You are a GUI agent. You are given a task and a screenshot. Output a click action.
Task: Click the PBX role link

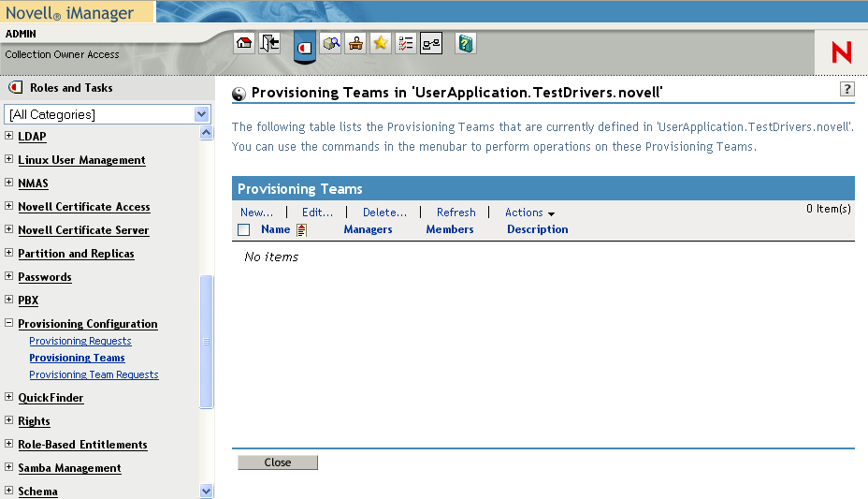[28, 301]
